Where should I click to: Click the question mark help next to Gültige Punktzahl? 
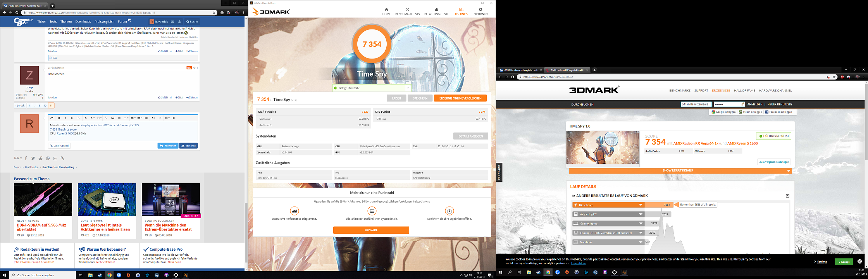point(408,88)
